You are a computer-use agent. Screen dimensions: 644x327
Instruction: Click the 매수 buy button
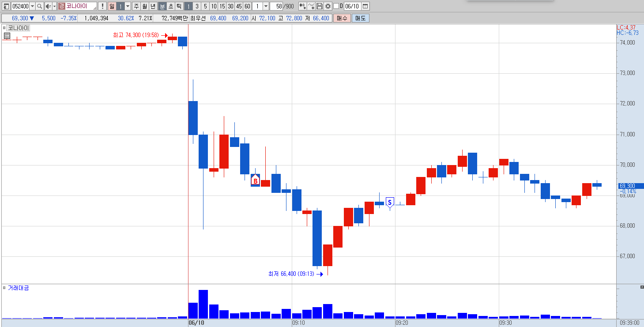point(342,18)
